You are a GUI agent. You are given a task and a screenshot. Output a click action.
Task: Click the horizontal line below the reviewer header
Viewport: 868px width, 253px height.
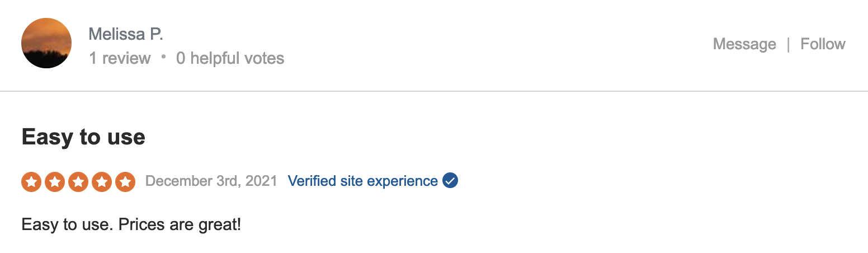434,91
